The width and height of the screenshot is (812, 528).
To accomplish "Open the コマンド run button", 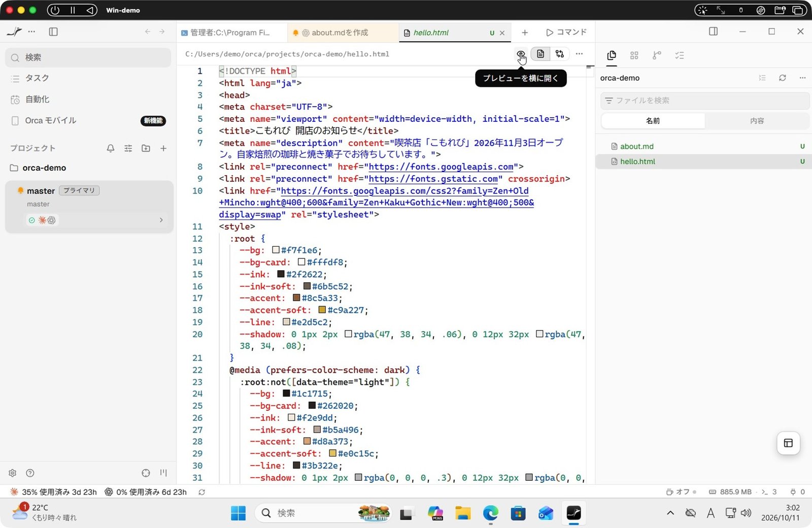I will (x=566, y=32).
